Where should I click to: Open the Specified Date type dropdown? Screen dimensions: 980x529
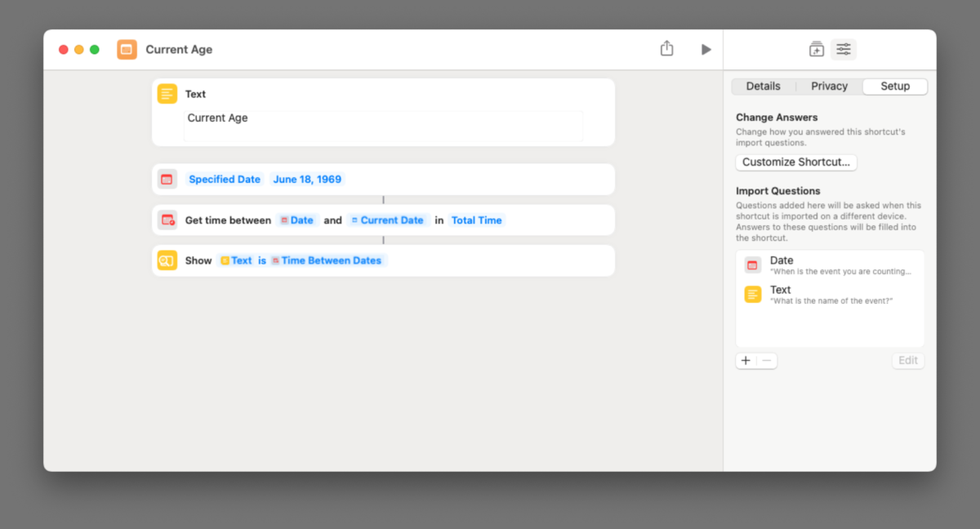coord(225,180)
